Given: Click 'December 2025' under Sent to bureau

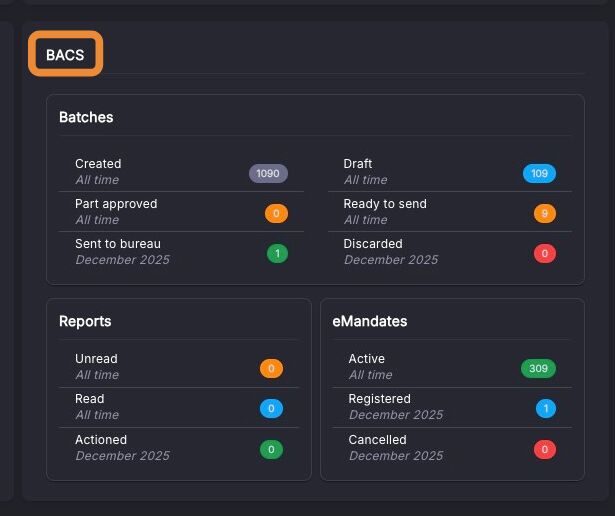Looking at the screenshot, I should (122, 260).
